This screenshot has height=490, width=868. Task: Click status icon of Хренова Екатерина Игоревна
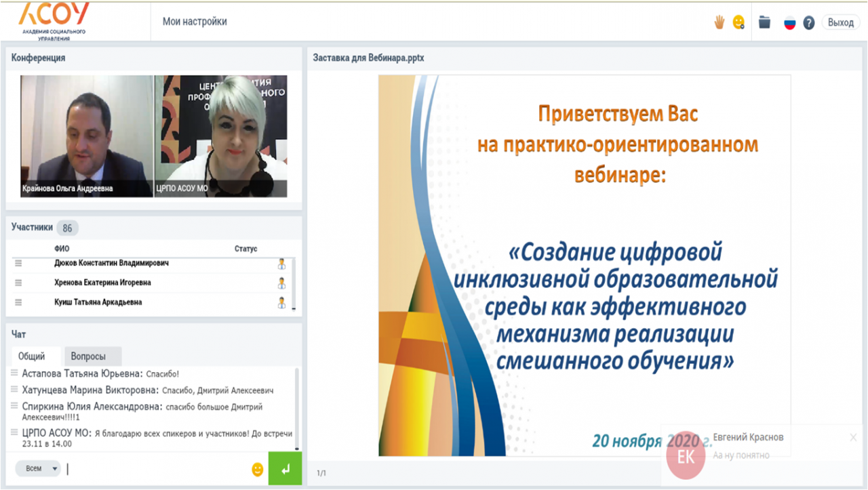click(281, 283)
